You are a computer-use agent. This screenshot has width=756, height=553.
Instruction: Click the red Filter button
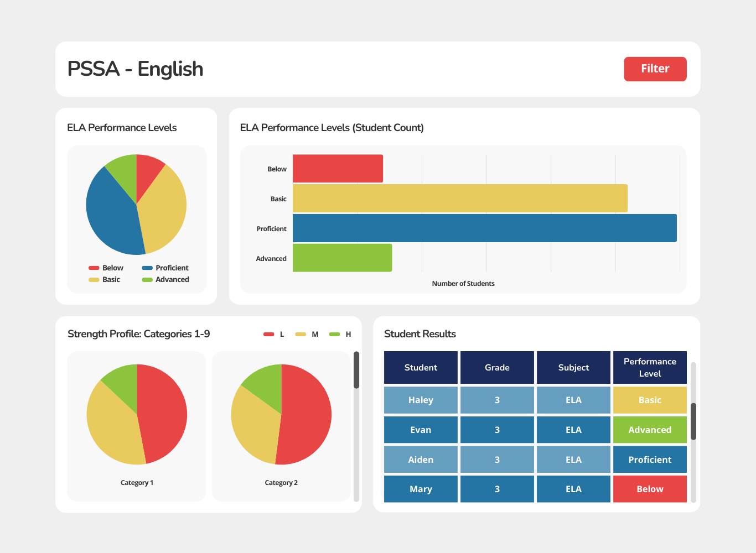[655, 69]
